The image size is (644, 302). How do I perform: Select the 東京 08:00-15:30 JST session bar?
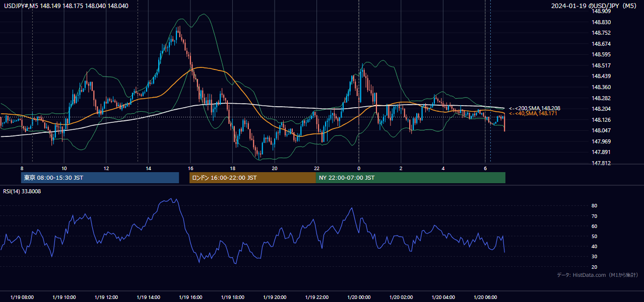pos(100,178)
